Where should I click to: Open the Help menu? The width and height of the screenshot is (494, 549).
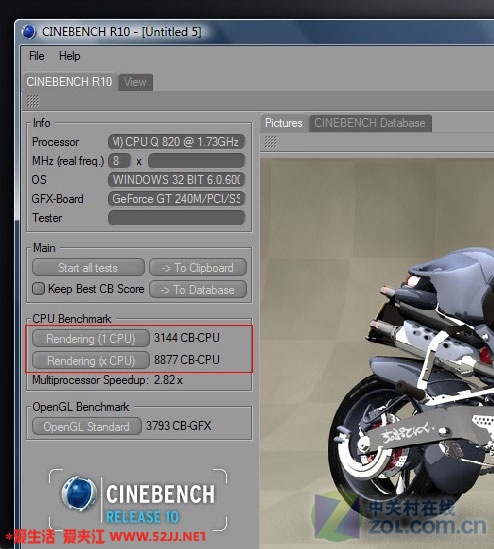click(69, 56)
